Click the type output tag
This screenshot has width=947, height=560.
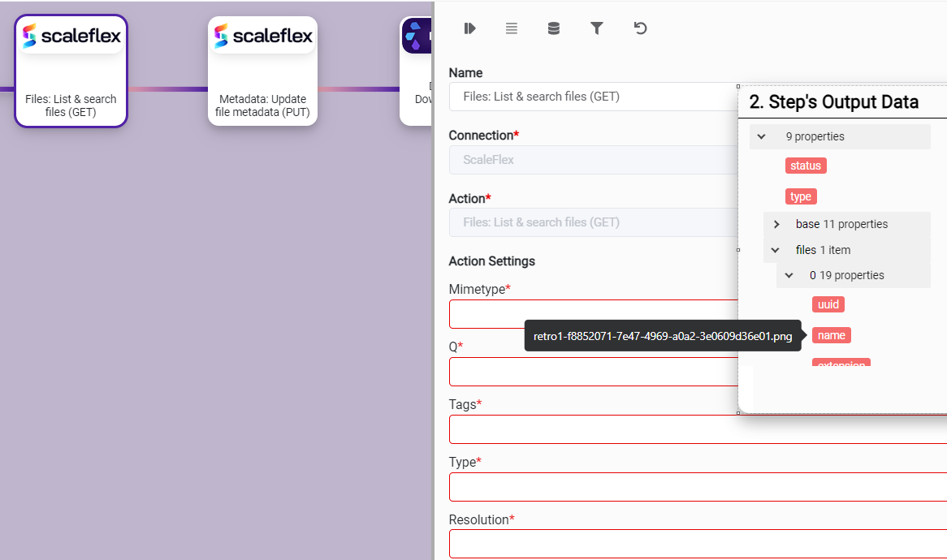[x=801, y=196]
